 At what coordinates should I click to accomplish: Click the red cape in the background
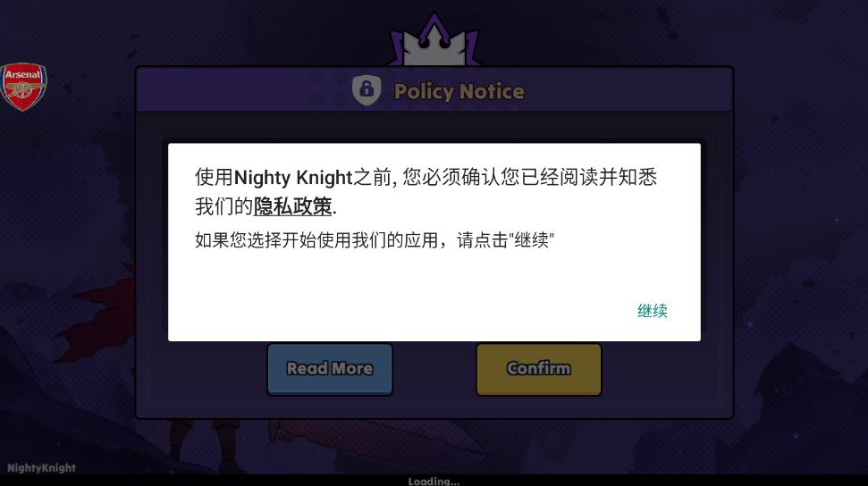[103, 310]
